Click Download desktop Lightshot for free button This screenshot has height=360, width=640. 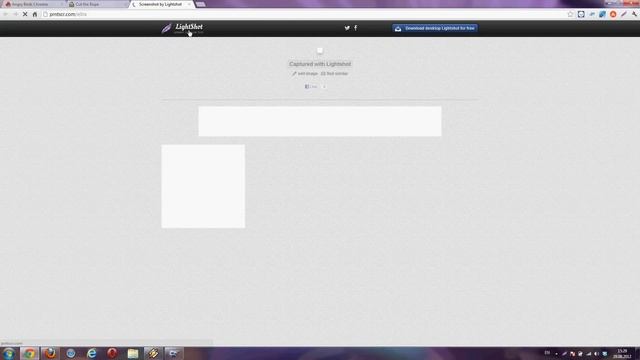[x=435, y=28]
